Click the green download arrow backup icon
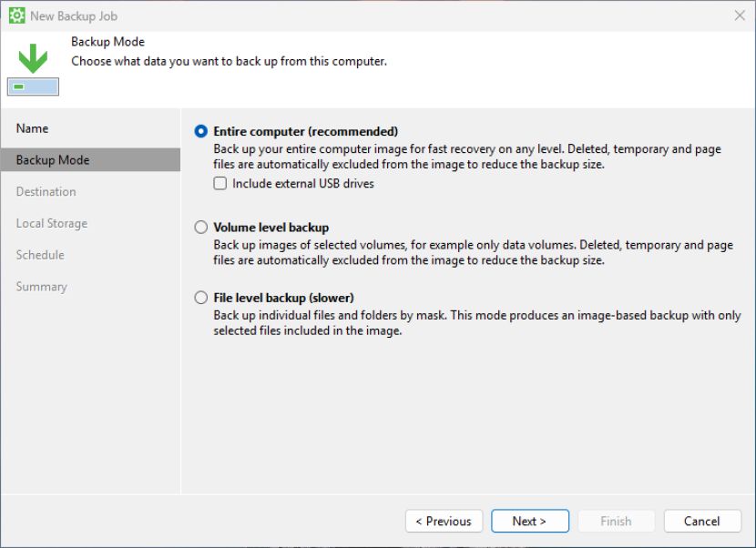This screenshot has width=756, height=548. 33,69
